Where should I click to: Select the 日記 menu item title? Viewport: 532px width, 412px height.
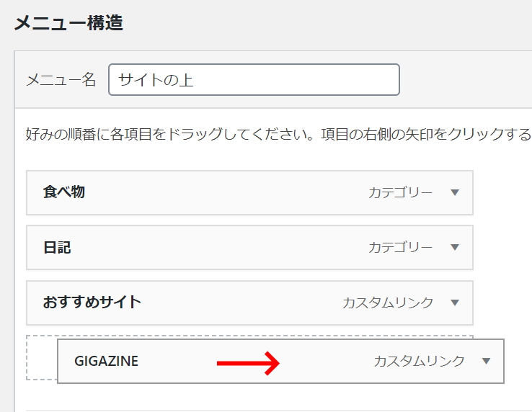point(57,247)
